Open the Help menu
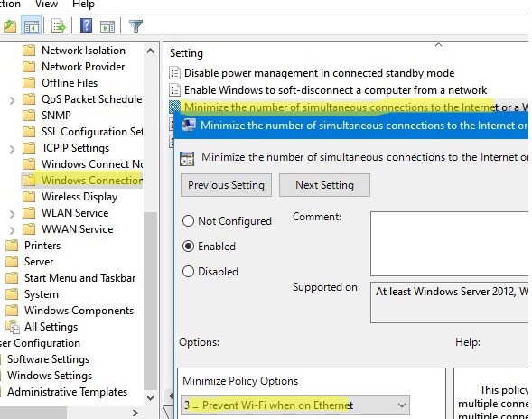 tap(83, 5)
